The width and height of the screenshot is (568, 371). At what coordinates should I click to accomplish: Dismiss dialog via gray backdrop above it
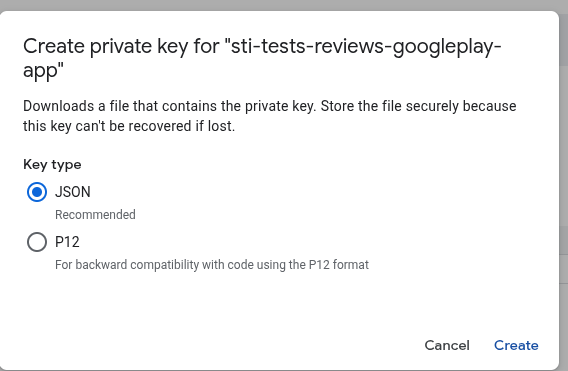284,5
